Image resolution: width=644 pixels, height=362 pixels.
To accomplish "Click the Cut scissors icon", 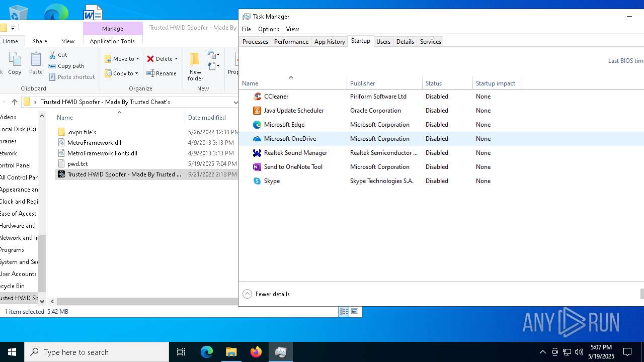I will pyautogui.click(x=52, y=55).
